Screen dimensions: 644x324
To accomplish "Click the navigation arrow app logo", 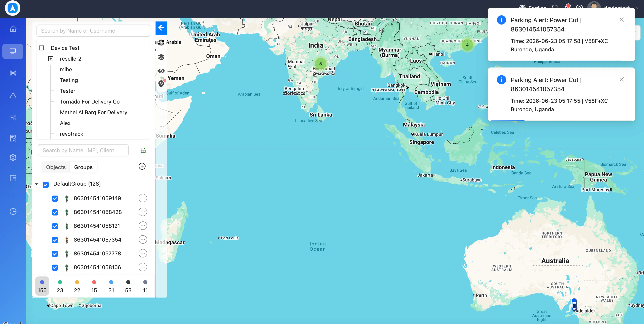I will (x=12, y=8).
